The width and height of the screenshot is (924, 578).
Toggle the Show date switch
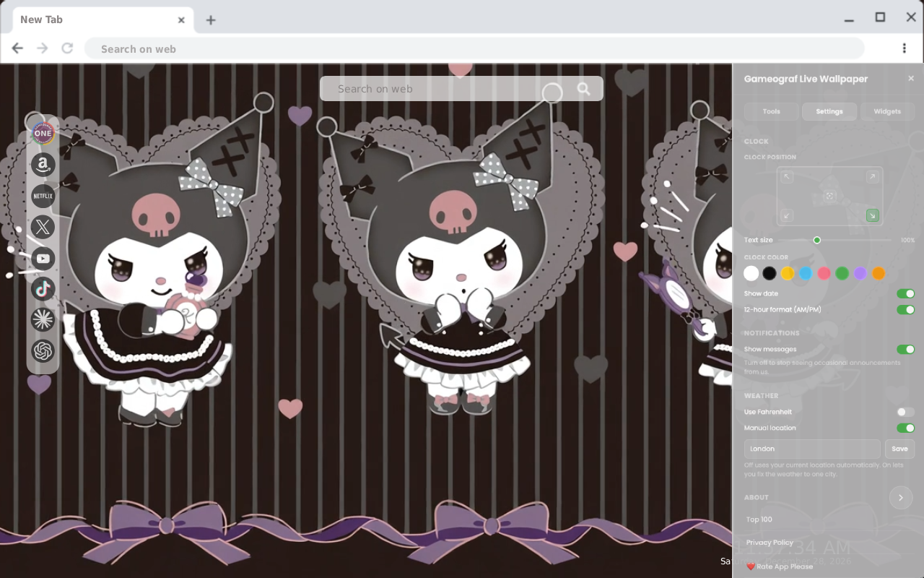(905, 294)
